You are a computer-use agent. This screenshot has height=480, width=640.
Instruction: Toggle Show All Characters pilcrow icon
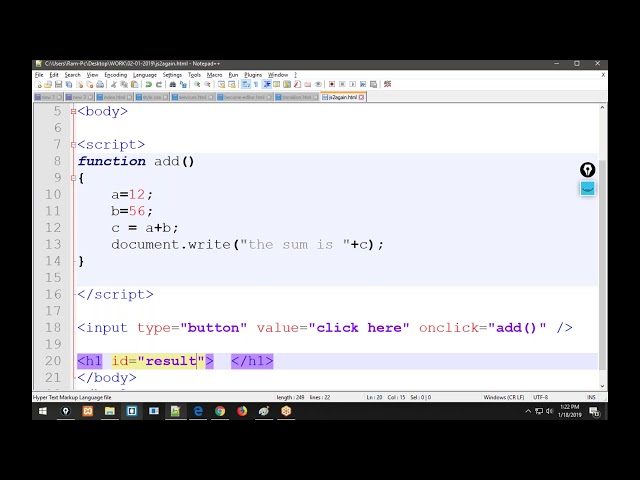tap(256, 84)
